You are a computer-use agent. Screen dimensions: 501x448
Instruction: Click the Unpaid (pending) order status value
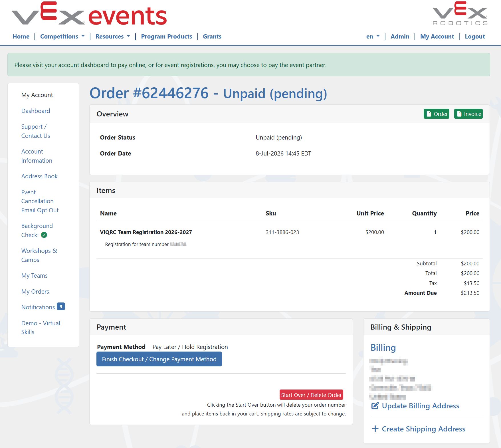tap(279, 137)
